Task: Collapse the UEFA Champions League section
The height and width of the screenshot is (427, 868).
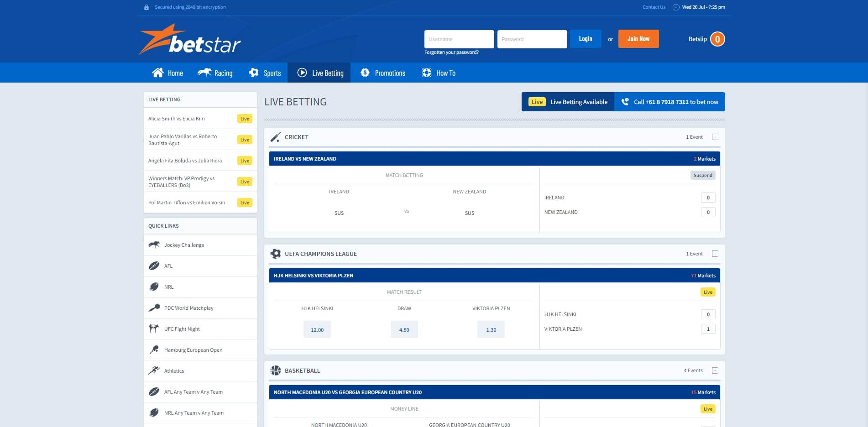Action: [715, 254]
